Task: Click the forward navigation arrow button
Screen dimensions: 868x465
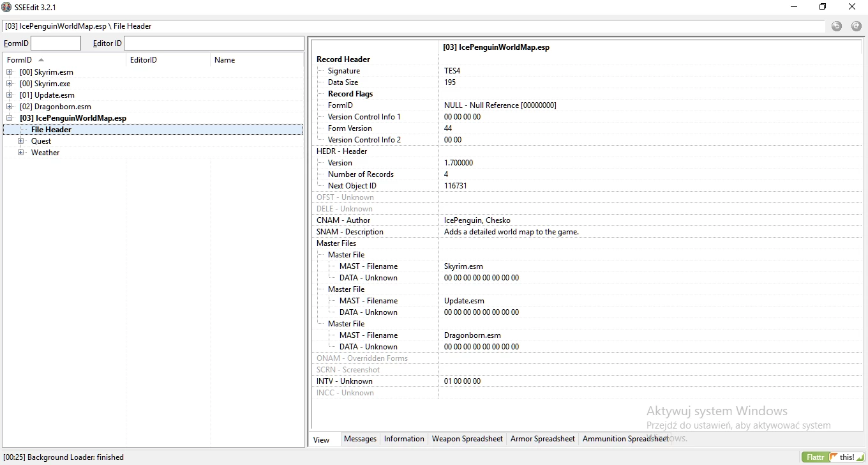Action: click(x=857, y=26)
